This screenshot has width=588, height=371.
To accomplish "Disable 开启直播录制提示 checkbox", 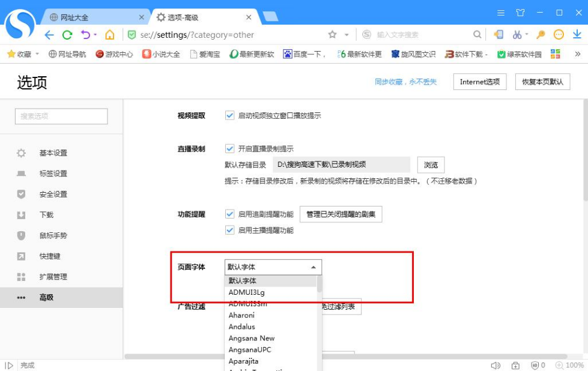I will (231, 148).
